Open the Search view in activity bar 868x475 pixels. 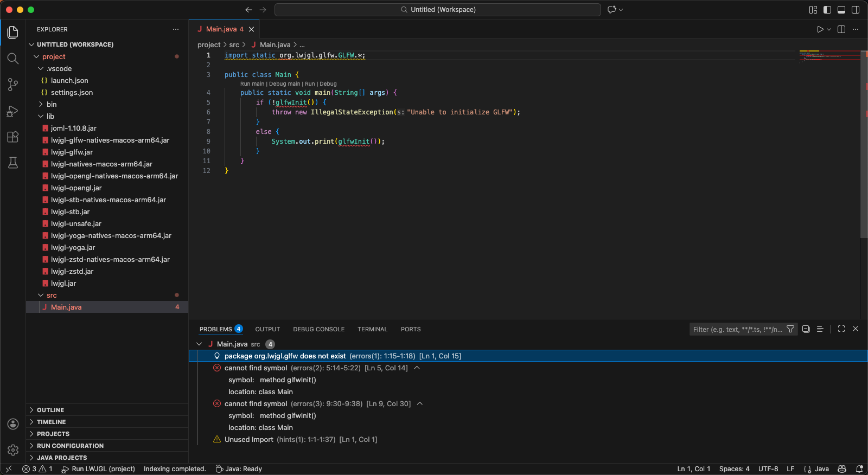pos(13,59)
